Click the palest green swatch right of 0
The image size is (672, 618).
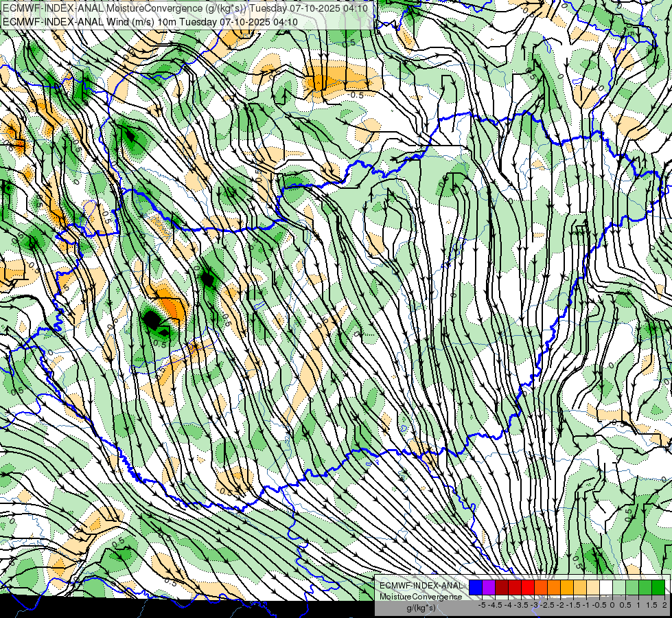coord(619,587)
